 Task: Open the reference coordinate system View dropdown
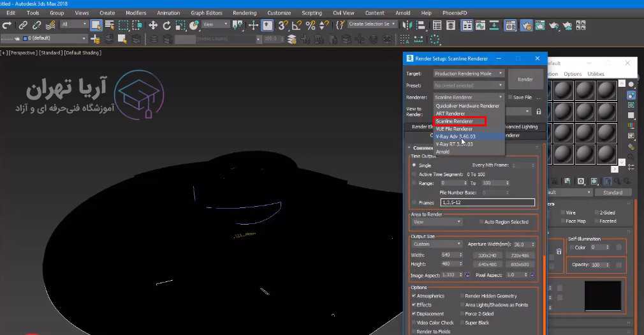216,24
